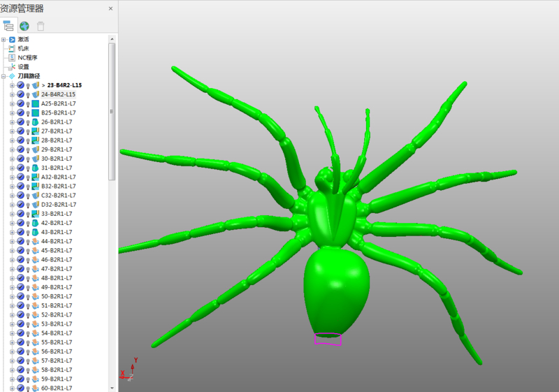Toggle the blue checkmark on 30-B2R1-L7

[x=20, y=159]
